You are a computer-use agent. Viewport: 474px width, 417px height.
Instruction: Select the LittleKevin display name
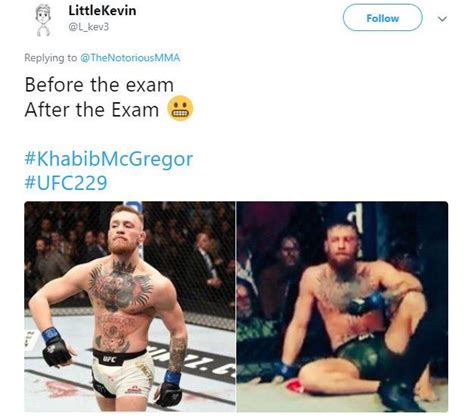coord(102,11)
